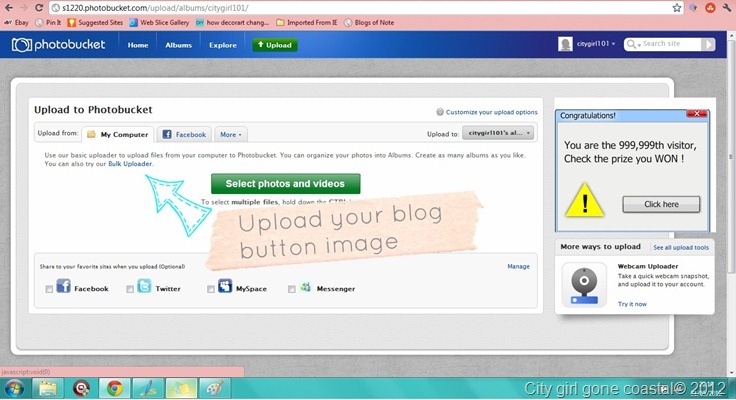736x400 pixels.
Task: Open Customize your upload options link
Action: [x=491, y=112]
